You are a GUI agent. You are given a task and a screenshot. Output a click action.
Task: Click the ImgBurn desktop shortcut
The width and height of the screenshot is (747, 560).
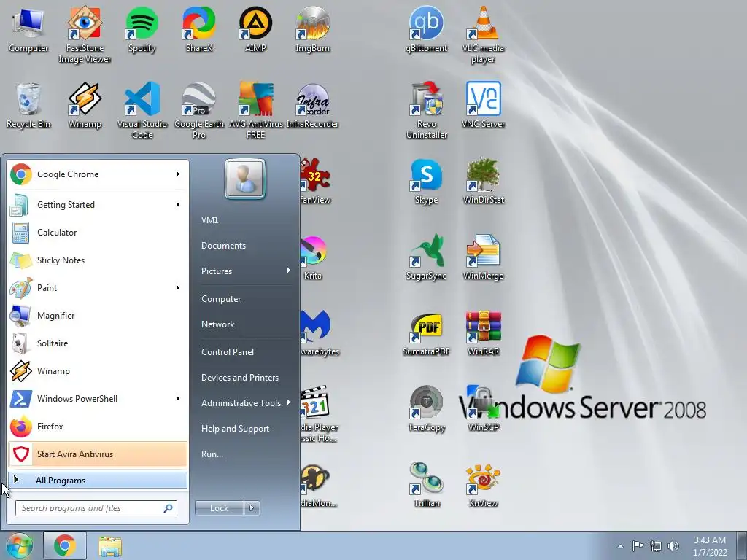[312, 29]
